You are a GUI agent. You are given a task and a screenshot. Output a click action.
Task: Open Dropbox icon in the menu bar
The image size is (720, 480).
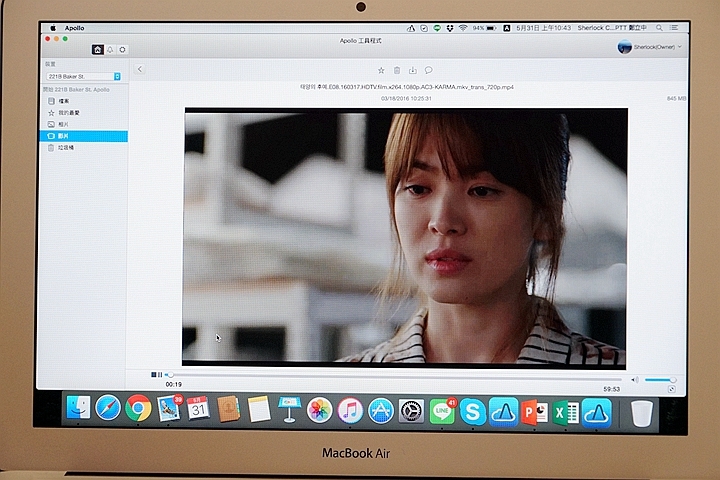click(x=450, y=28)
